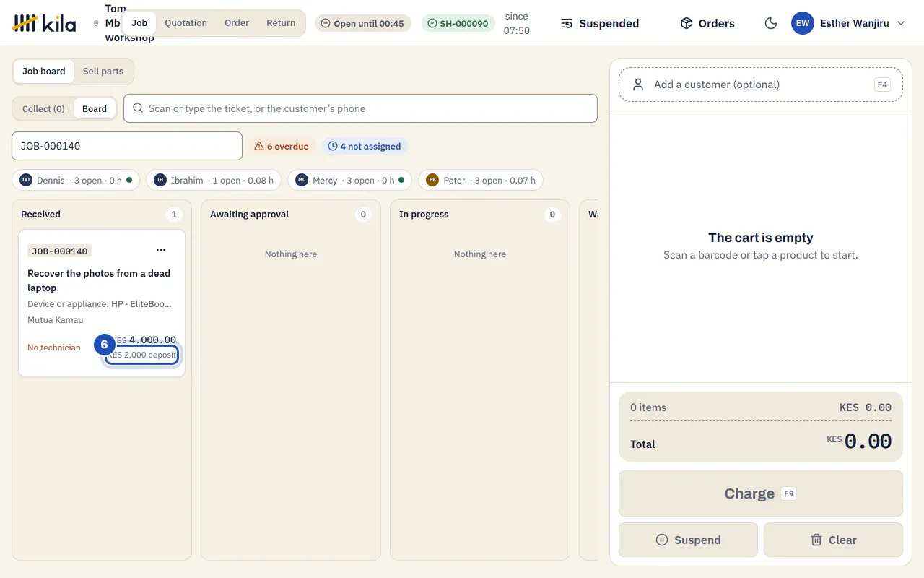This screenshot has height=578, width=924.
Task: Click the Awaiting approval column header
Action: pos(249,215)
